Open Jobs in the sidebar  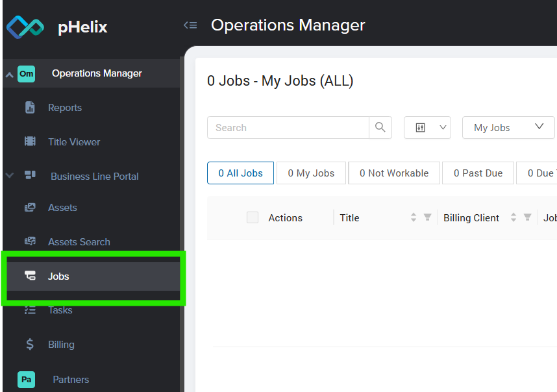pyautogui.click(x=93, y=276)
